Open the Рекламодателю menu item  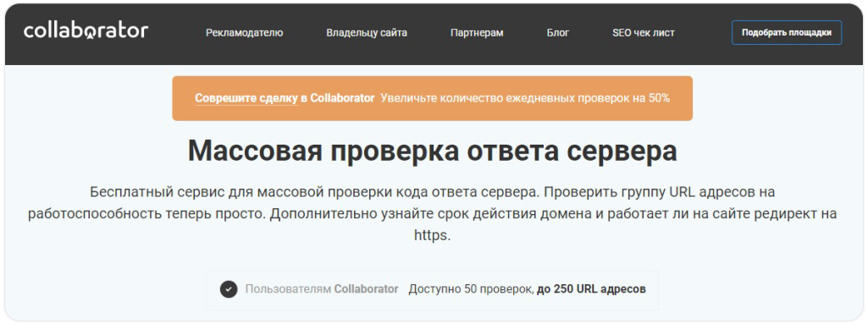click(x=244, y=33)
